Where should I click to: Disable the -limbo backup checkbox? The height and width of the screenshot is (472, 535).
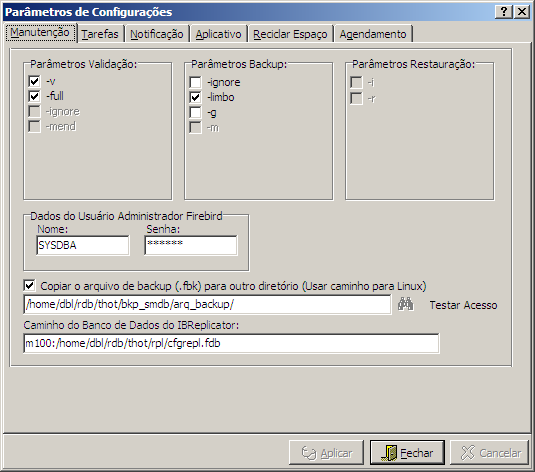pos(195,98)
